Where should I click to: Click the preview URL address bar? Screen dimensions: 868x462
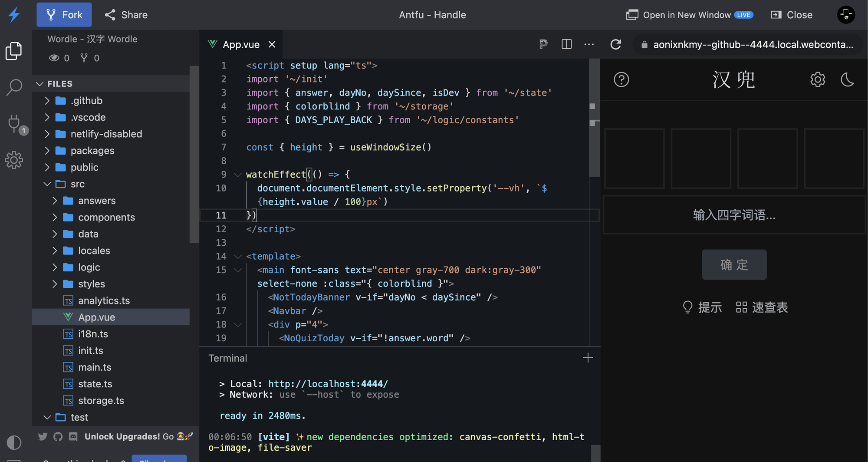(x=748, y=44)
